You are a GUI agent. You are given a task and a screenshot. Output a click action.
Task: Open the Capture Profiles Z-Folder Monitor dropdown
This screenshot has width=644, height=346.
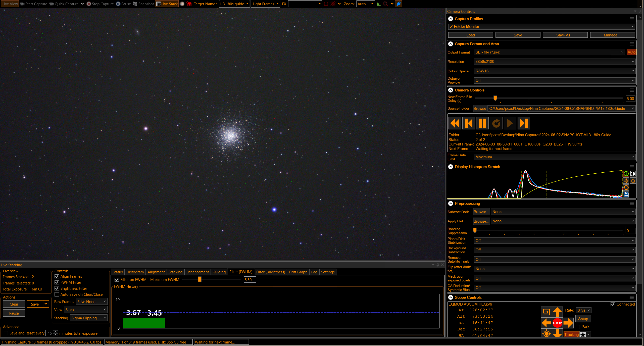pyautogui.click(x=541, y=27)
